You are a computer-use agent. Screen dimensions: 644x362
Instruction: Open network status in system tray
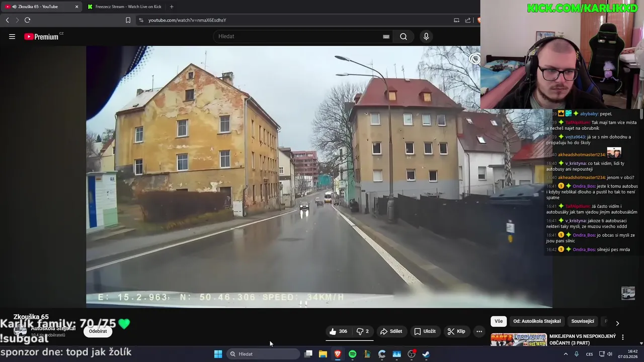click(x=602, y=354)
